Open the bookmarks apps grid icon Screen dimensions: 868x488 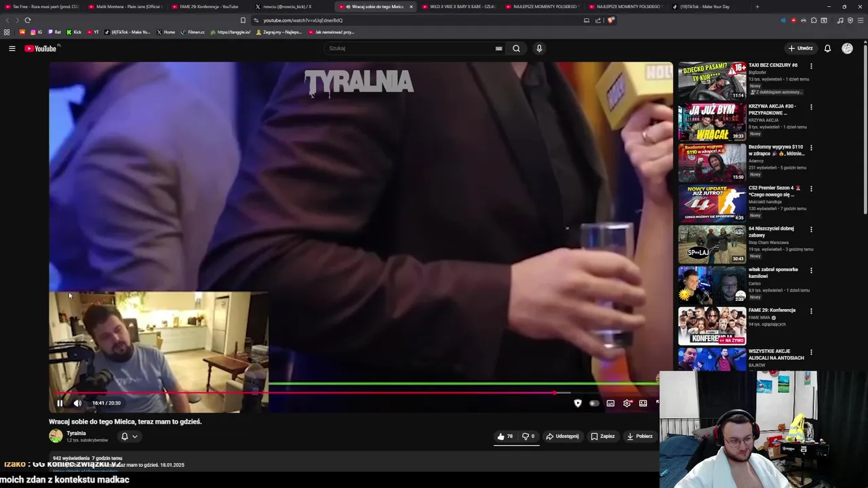pos(7,32)
